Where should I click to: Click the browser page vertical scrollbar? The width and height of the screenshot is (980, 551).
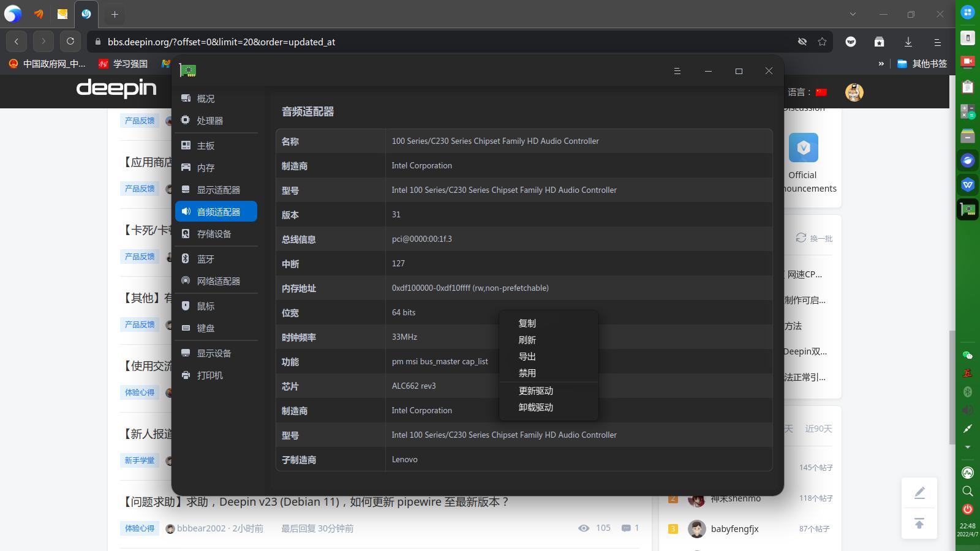[x=952, y=387]
